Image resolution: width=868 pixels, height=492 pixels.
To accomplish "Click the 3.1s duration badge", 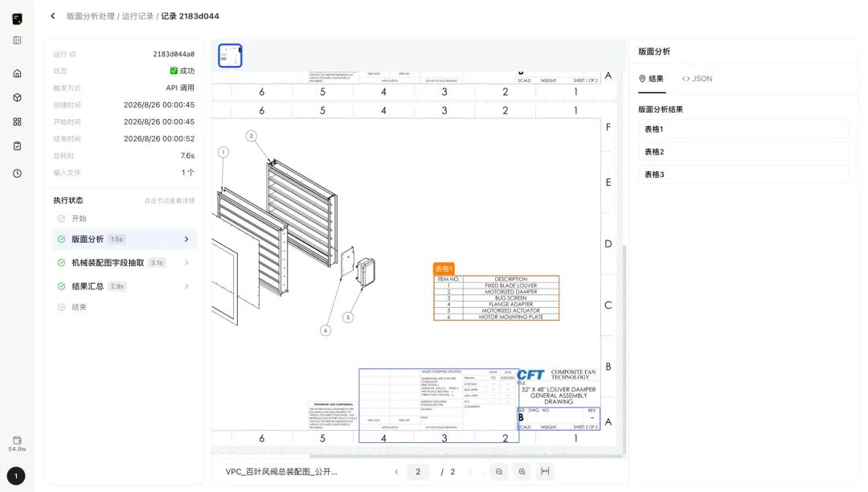I will 158,263.
